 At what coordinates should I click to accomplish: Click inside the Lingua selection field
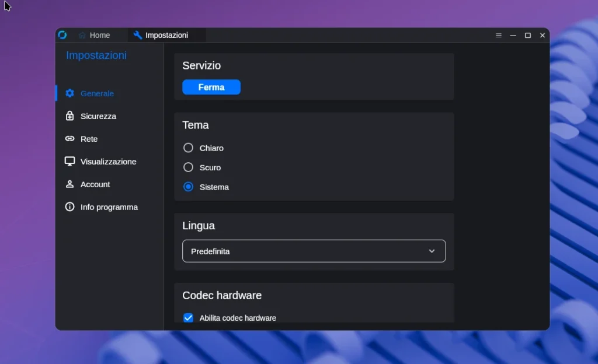pos(292,251)
